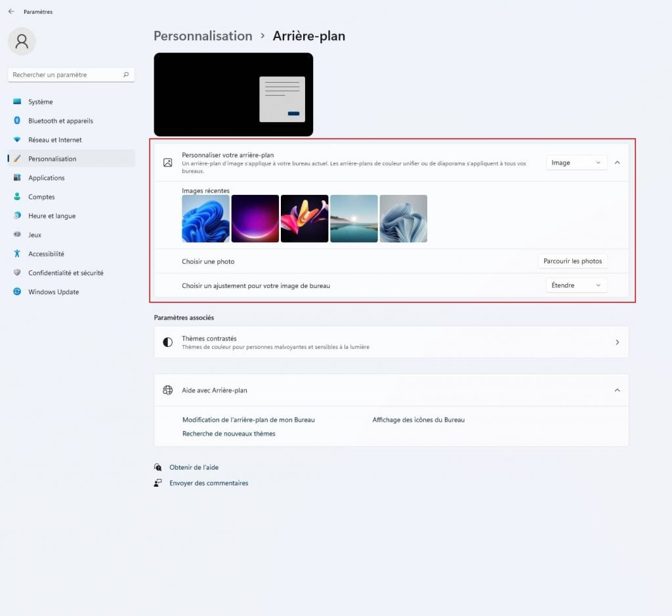Click the search magnifier icon
Screen dimensions: 672x616
click(126, 75)
